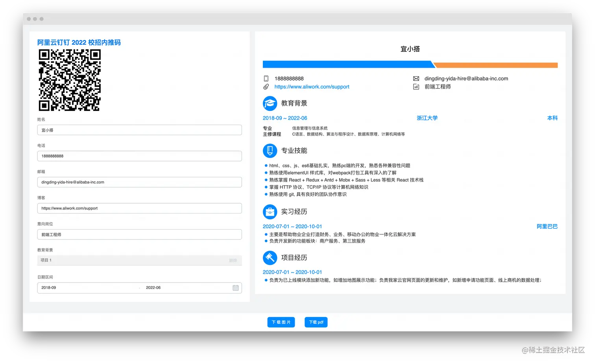This screenshot has width=595, height=364.
Task: Click the envelope icon beside the email address
Action: (x=416, y=78)
